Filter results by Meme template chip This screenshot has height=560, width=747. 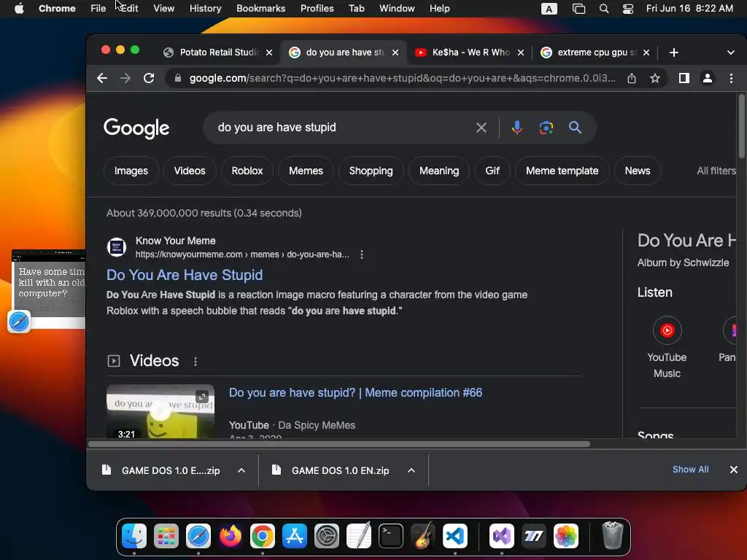point(562,171)
